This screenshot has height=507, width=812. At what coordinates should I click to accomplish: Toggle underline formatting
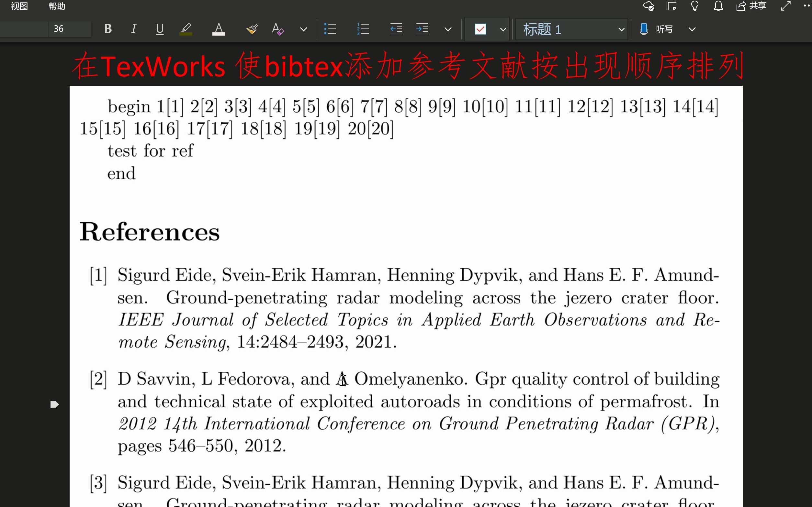click(160, 29)
